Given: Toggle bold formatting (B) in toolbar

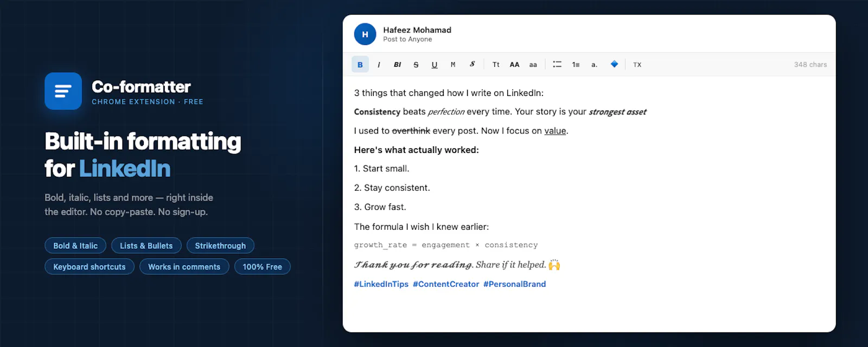Looking at the screenshot, I should (x=360, y=65).
